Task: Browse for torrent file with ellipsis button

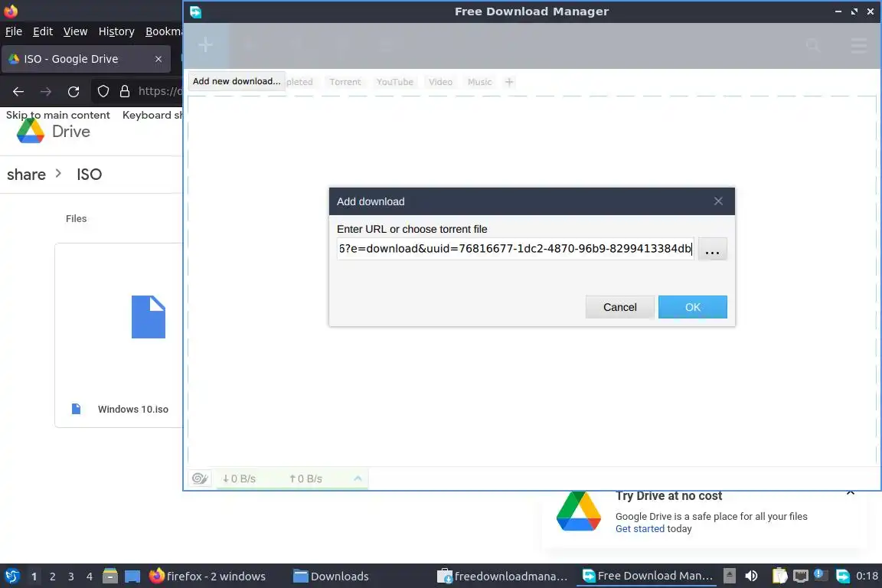Action: pos(712,250)
